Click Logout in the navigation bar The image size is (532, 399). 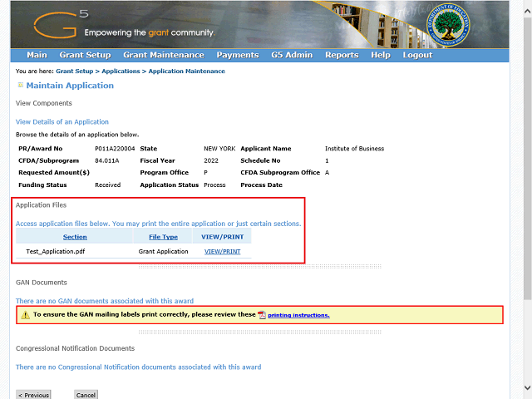(x=417, y=55)
